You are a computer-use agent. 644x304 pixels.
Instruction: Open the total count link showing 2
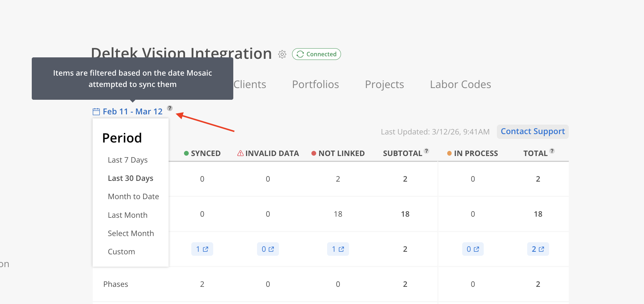click(538, 249)
